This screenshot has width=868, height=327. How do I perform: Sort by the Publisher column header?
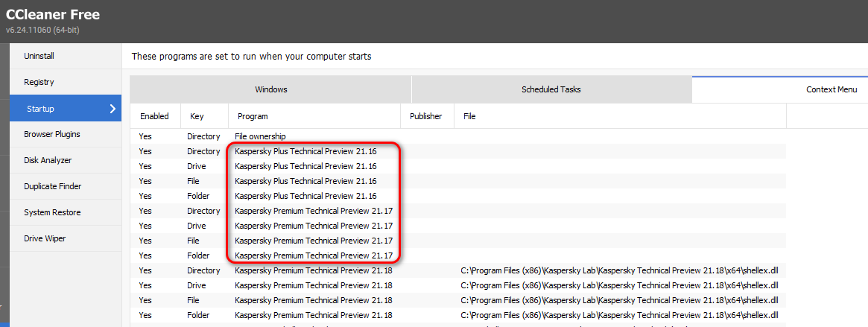(x=427, y=116)
